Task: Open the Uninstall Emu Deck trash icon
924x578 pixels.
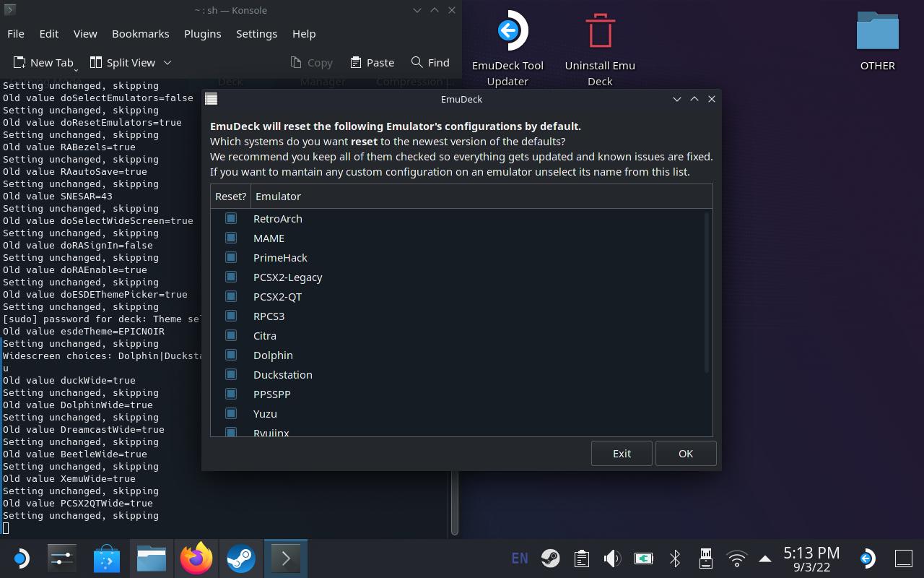Action: click(599, 33)
